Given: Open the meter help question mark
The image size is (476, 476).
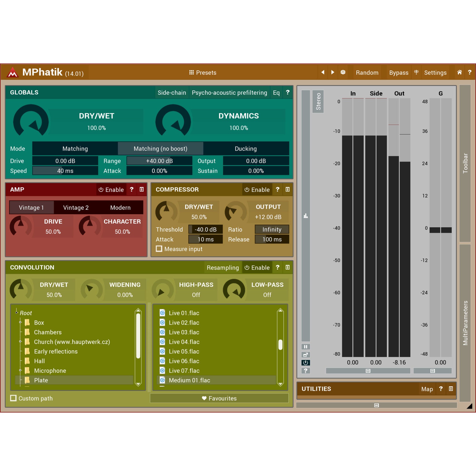Looking at the screenshot, I should [306, 371].
